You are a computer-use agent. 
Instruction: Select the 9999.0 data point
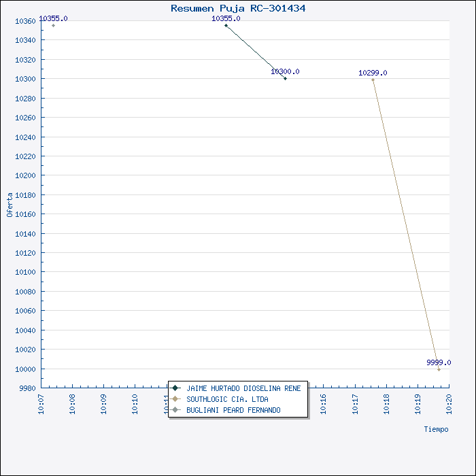point(439,369)
